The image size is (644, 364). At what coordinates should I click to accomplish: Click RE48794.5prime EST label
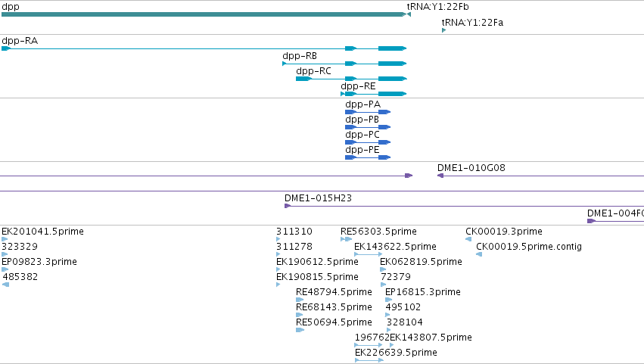point(334,292)
